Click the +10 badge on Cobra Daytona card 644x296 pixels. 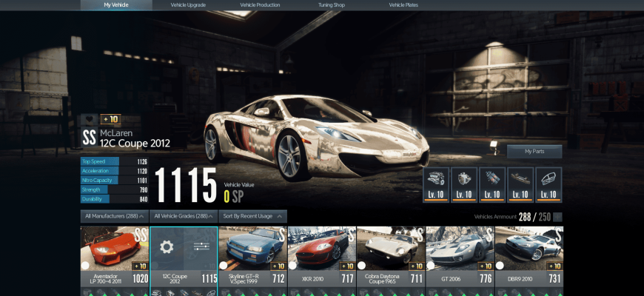tap(417, 266)
